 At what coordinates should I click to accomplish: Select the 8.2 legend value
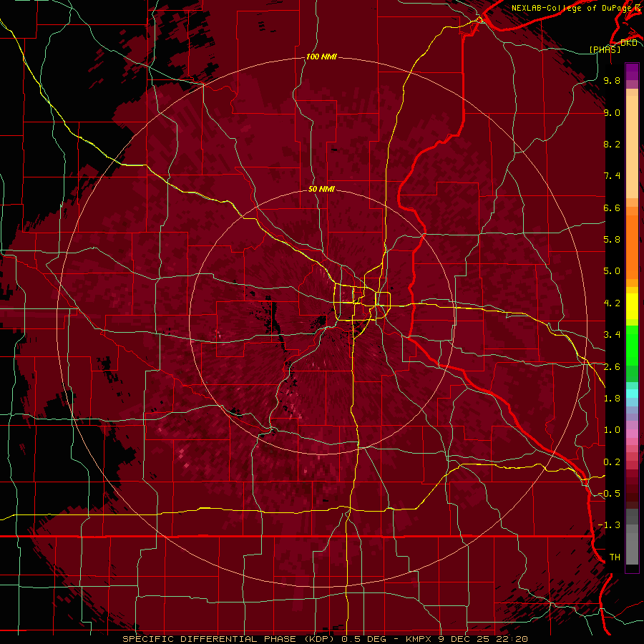[612, 144]
